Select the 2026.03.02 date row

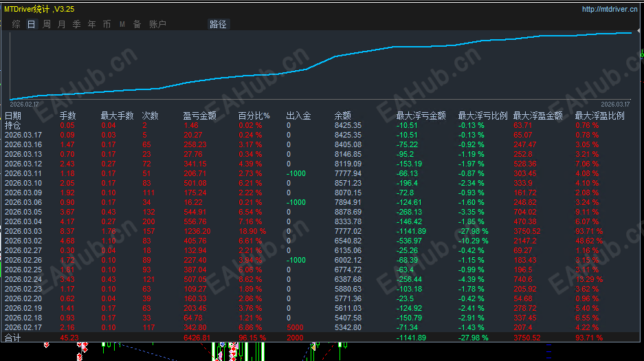[23, 241]
